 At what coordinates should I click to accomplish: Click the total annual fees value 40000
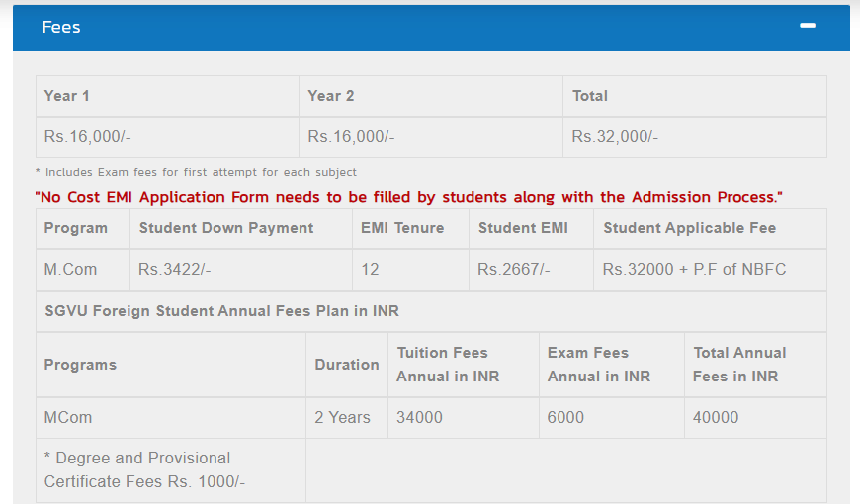click(x=756, y=418)
